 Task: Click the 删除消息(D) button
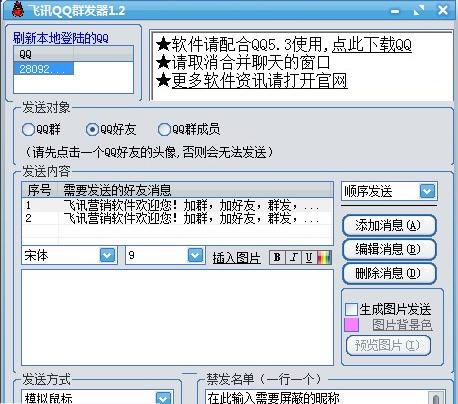389,274
